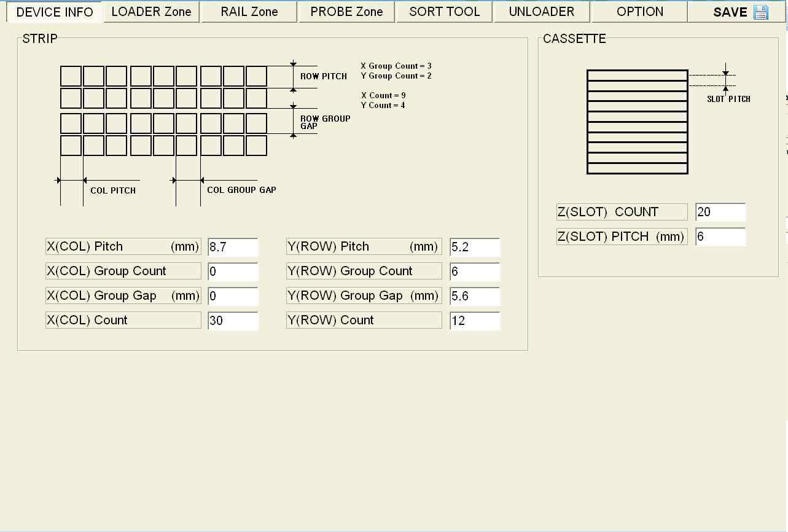Select the SORT TOOL tab
The height and width of the screenshot is (532, 788).
click(444, 12)
